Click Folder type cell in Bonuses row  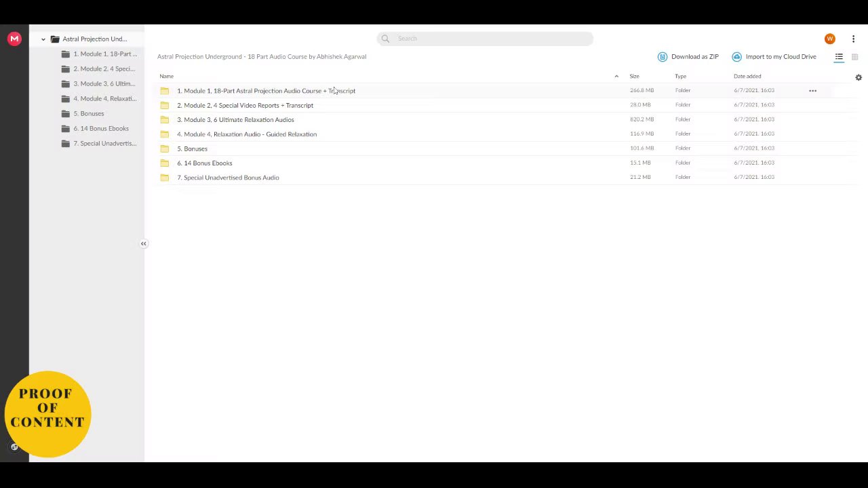[683, 148]
